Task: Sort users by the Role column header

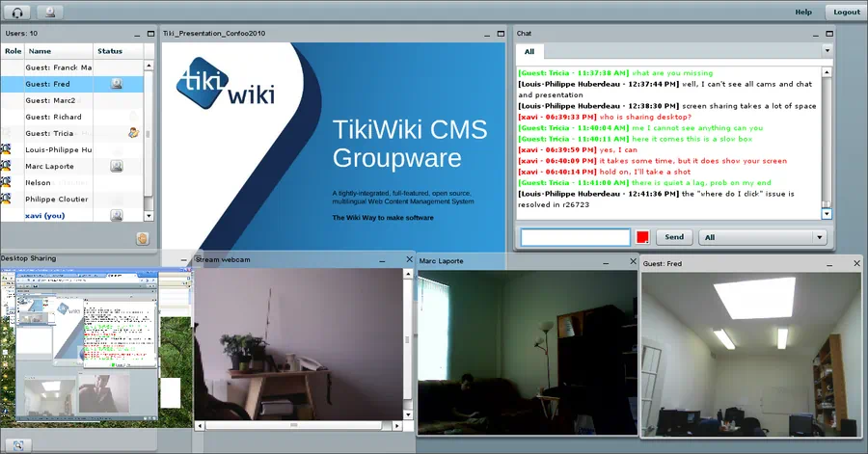Action: [13, 51]
